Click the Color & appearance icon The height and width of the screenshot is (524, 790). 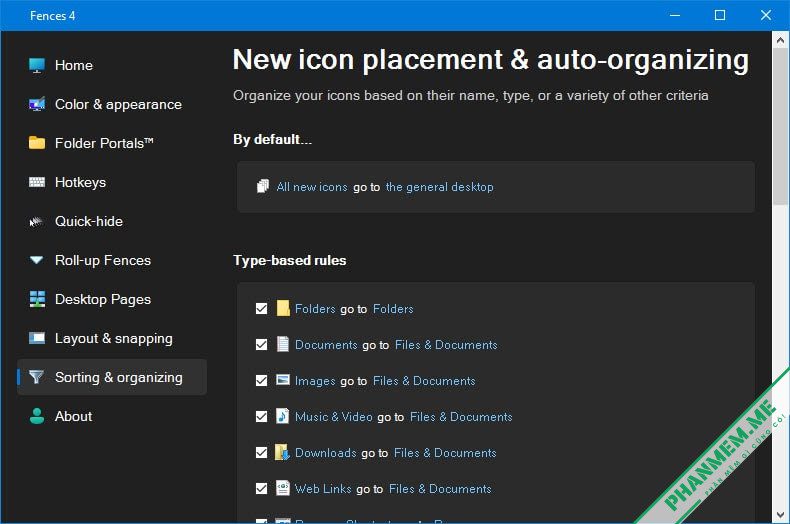tap(37, 104)
